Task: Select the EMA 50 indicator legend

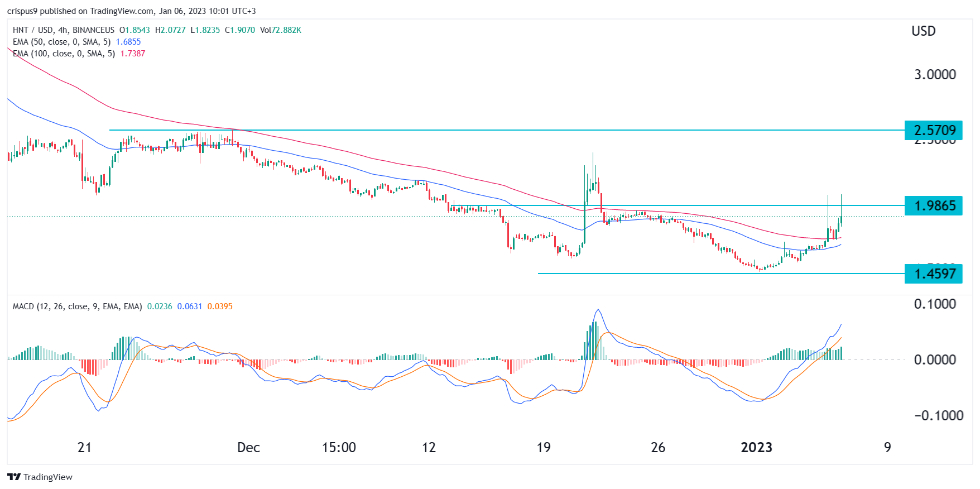Action: (x=61, y=42)
